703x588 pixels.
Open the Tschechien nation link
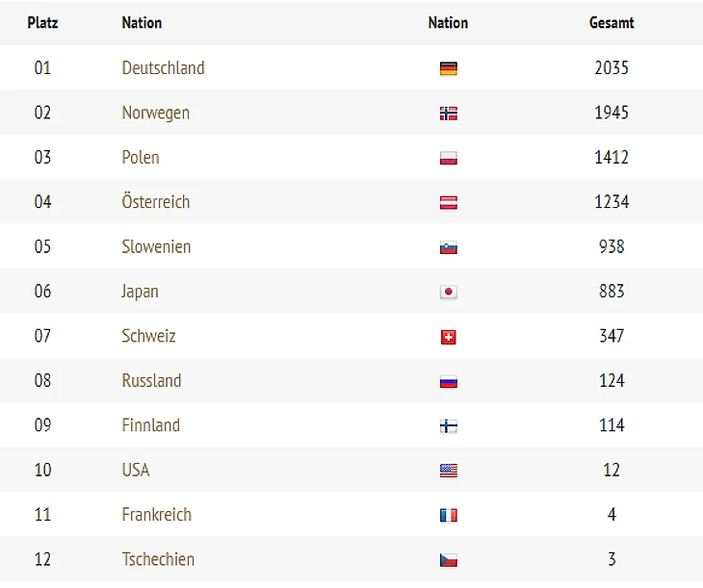pyautogui.click(x=158, y=559)
